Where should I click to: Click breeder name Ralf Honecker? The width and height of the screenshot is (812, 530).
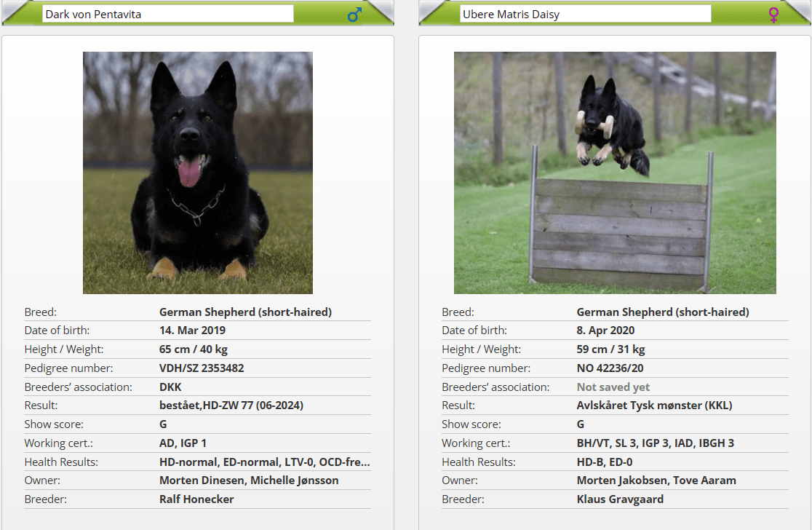(x=196, y=499)
